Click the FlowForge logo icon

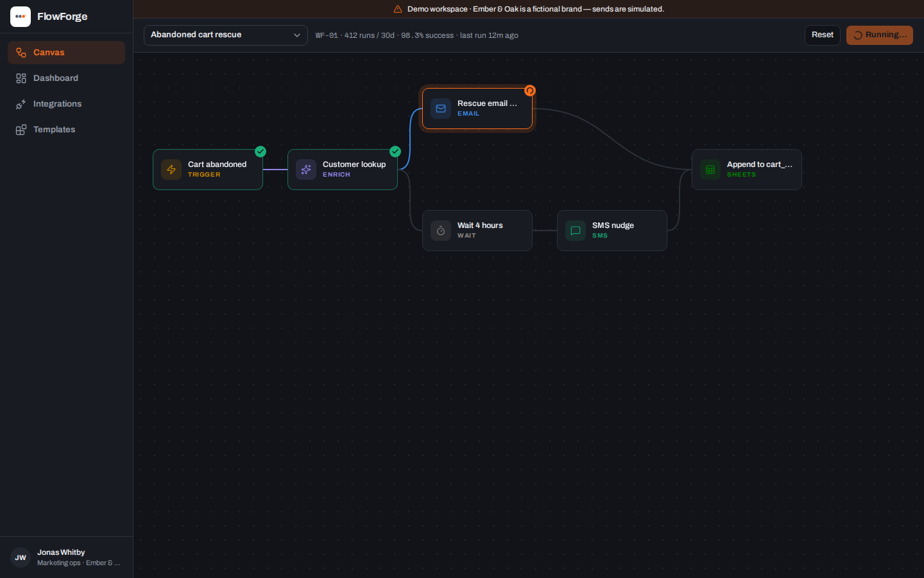pos(21,17)
